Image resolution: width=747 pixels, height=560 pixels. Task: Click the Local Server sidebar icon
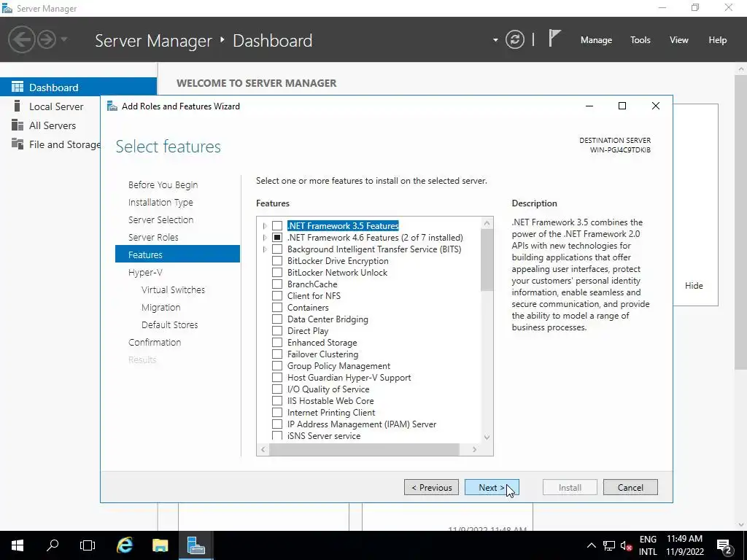click(x=18, y=106)
